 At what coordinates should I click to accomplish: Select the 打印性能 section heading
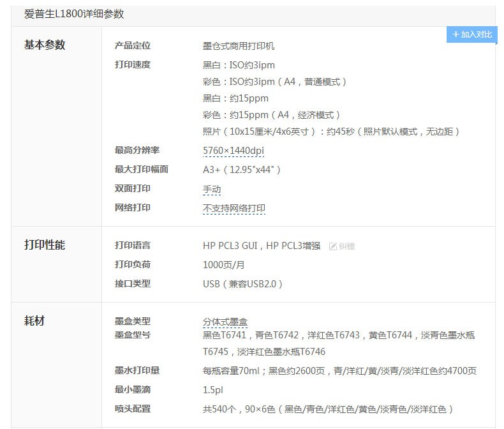pyautogui.click(x=45, y=245)
